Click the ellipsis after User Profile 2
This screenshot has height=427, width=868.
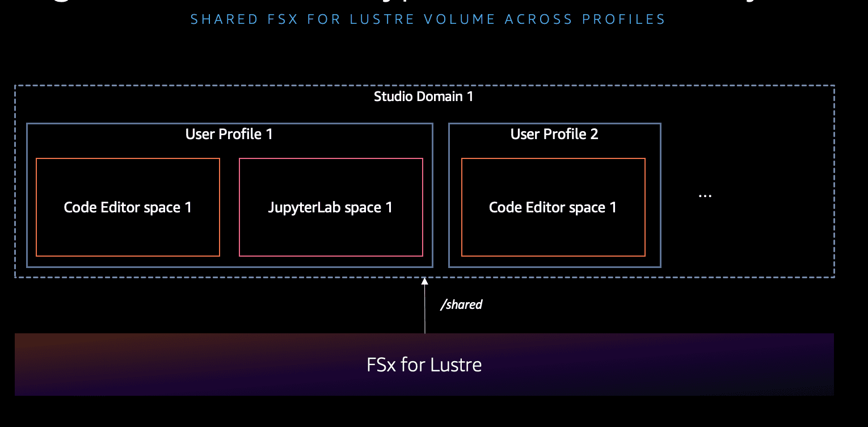[705, 195]
